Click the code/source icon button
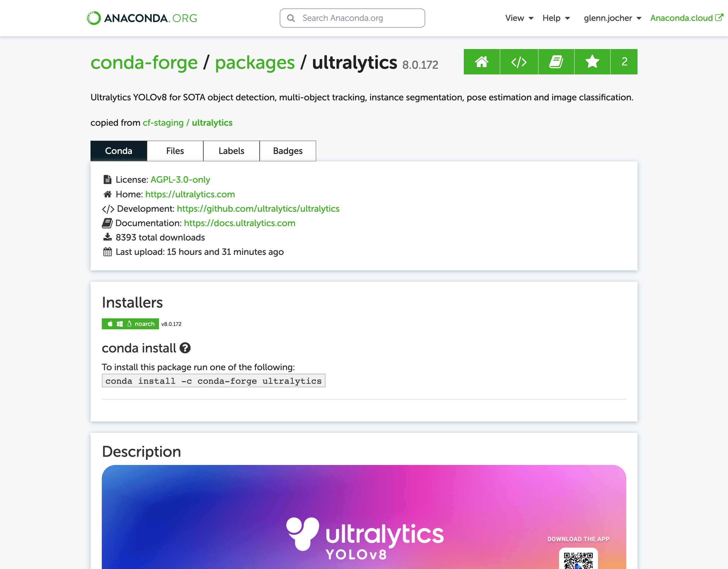 click(x=518, y=61)
